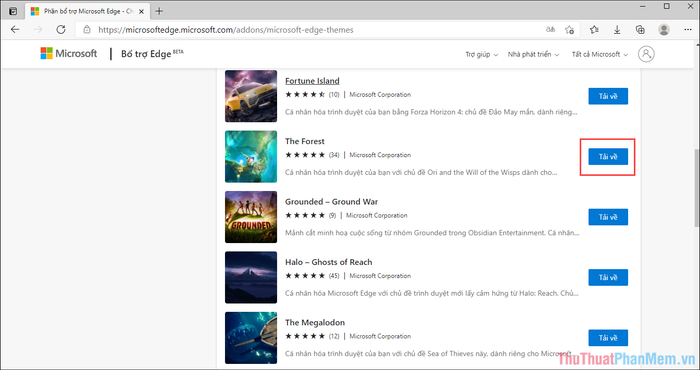Expand the Nhà phát triển dropdown
Screen dimensions: 700x370
coord(533,54)
